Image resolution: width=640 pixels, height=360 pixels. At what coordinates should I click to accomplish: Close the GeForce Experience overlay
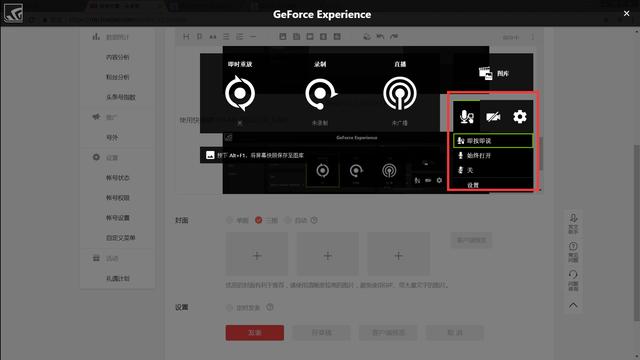pos(627,13)
